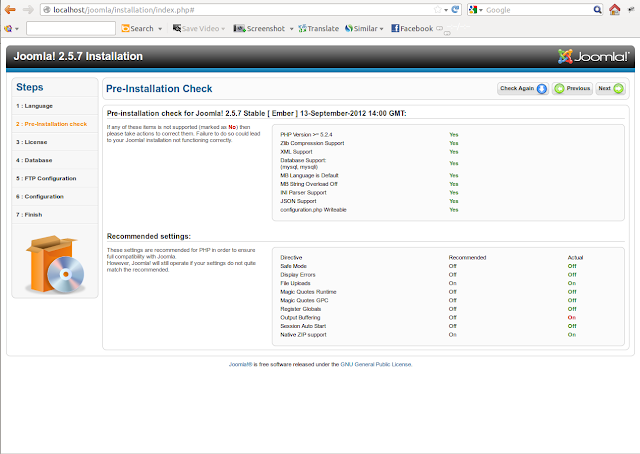The image size is (640, 454).
Task: Click the Save Video toolbar item
Action: 196,29
